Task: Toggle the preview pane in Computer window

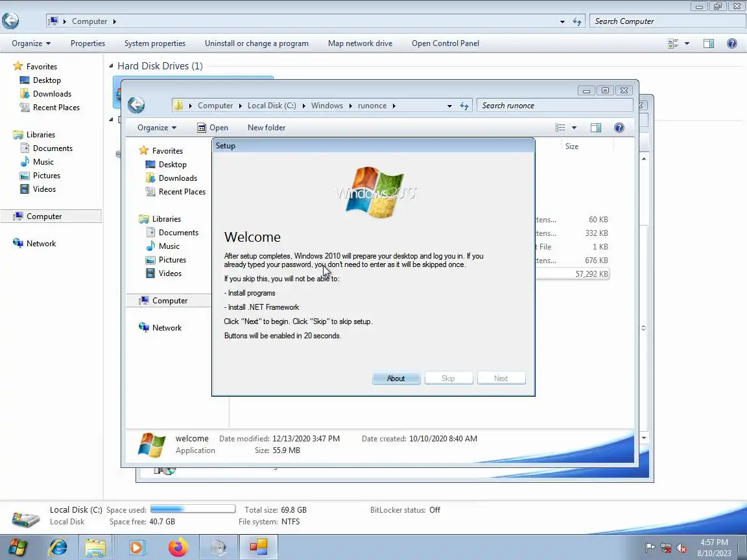Action: (x=708, y=43)
